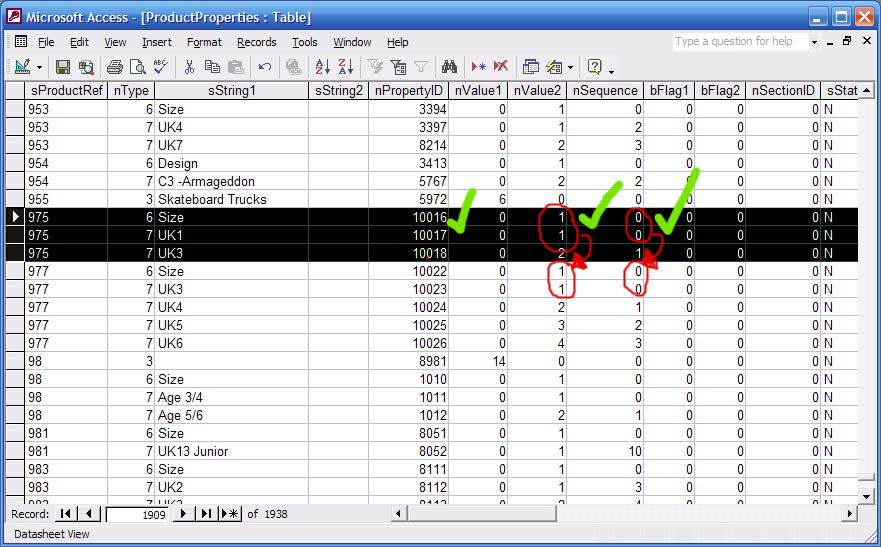
Task: Click the Sort Ascending icon
Action: [x=322, y=67]
